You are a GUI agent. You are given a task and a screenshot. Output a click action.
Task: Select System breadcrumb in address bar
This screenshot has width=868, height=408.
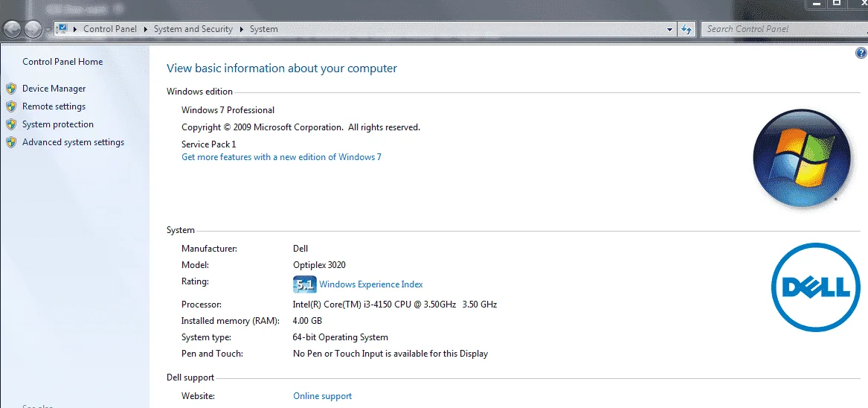point(263,29)
